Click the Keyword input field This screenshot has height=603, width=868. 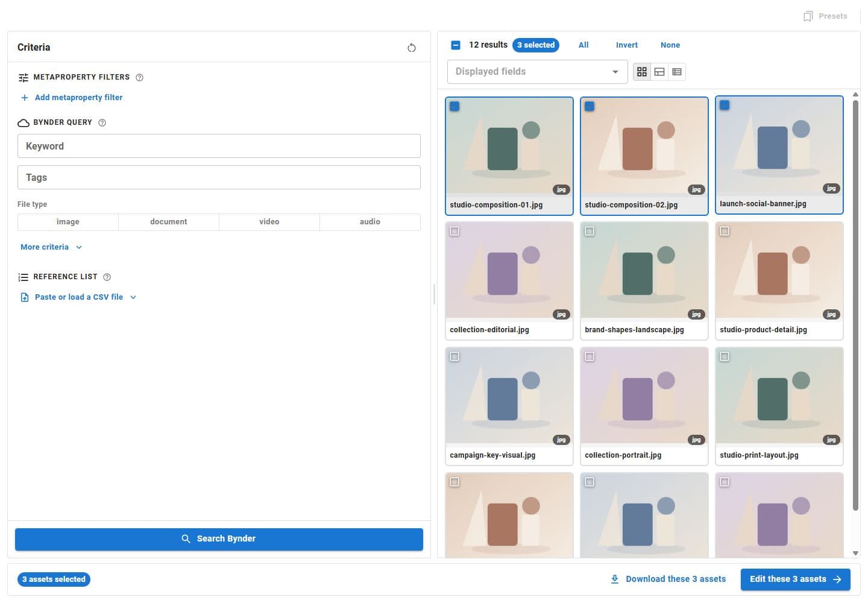[219, 146]
